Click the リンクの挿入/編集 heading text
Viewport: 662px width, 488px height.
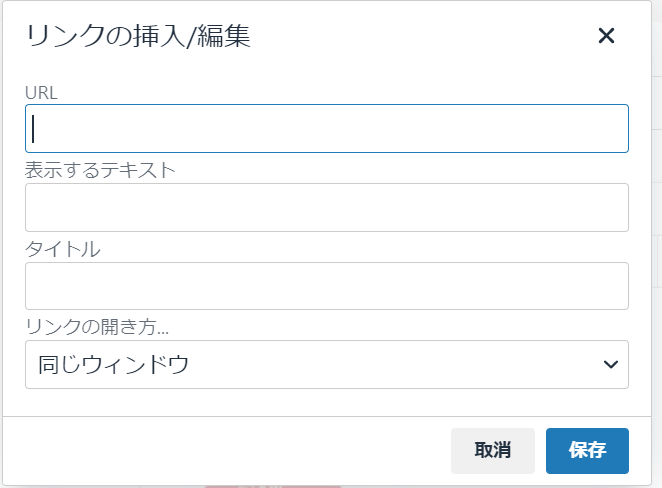click(x=138, y=37)
